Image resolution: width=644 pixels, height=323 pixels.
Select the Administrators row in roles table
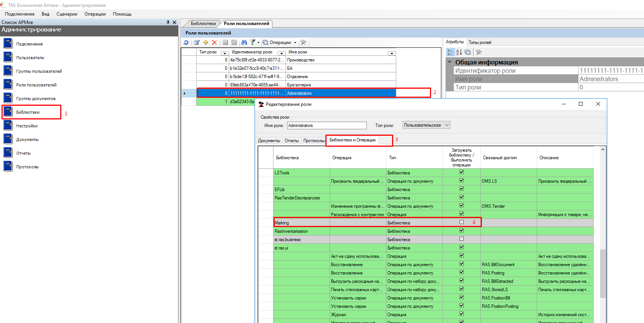pos(296,93)
